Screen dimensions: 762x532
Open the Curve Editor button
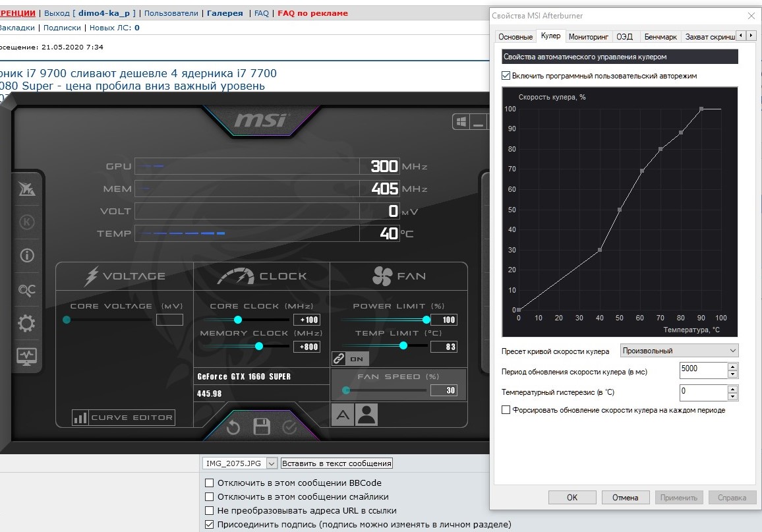(123, 417)
